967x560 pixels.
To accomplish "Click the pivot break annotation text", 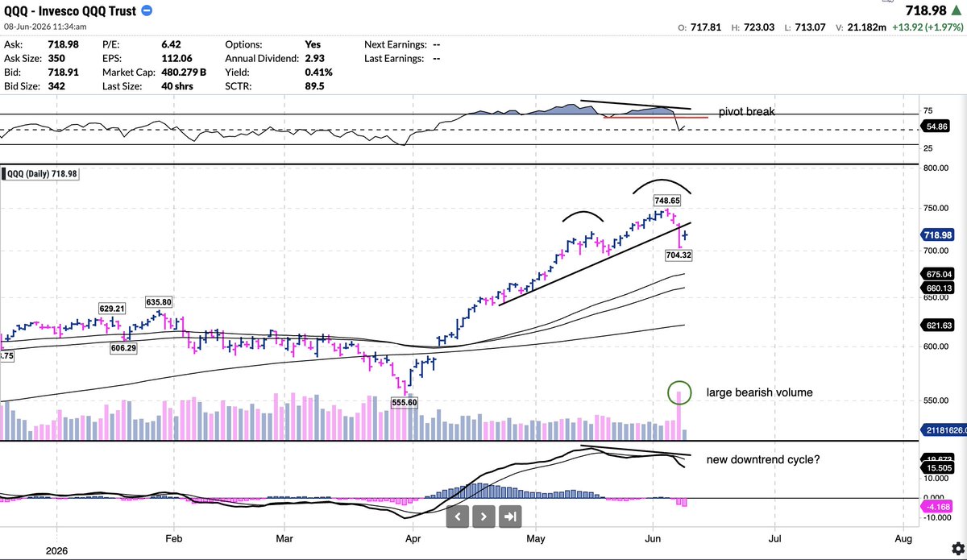I will click(x=748, y=111).
